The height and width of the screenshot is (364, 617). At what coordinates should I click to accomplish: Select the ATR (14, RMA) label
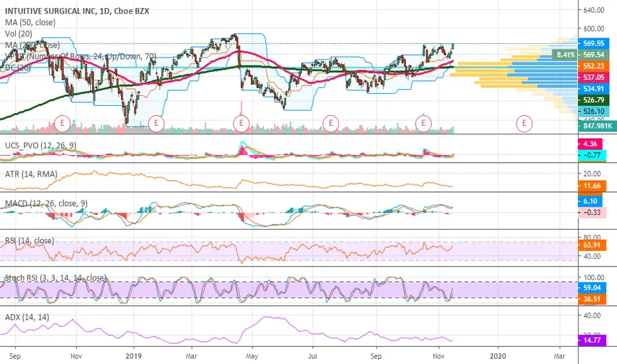[x=31, y=174]
